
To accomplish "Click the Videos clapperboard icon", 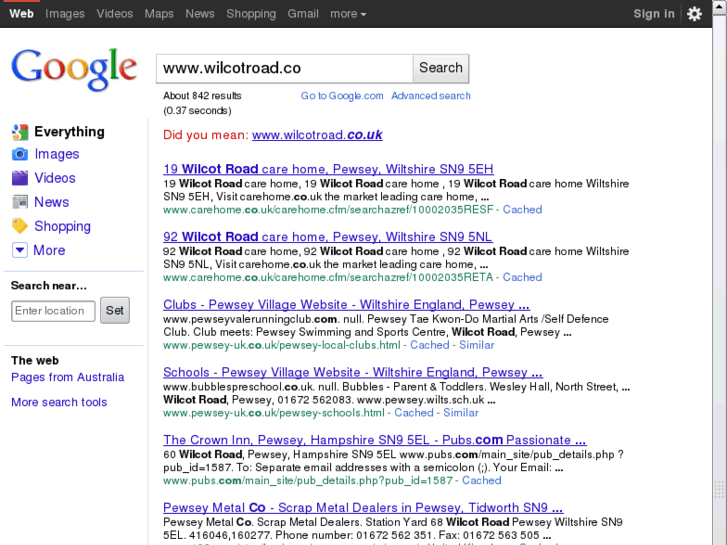I will coord(20,178).
